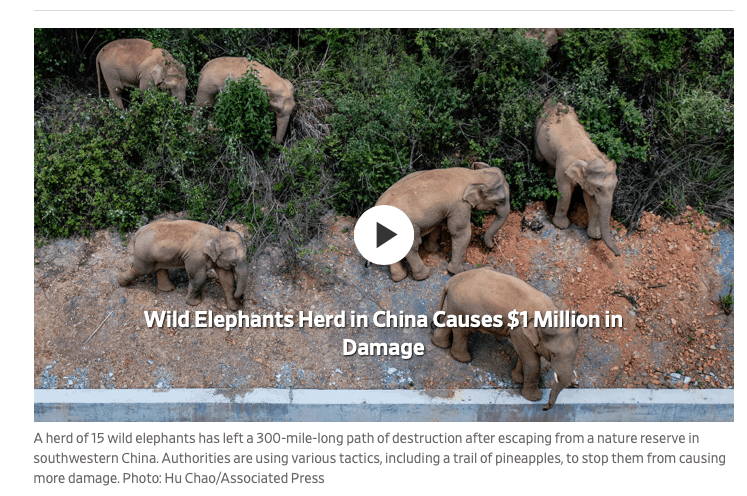Click the elephant half hidden behind the bush
747x496 pixels.
point(245,95)
